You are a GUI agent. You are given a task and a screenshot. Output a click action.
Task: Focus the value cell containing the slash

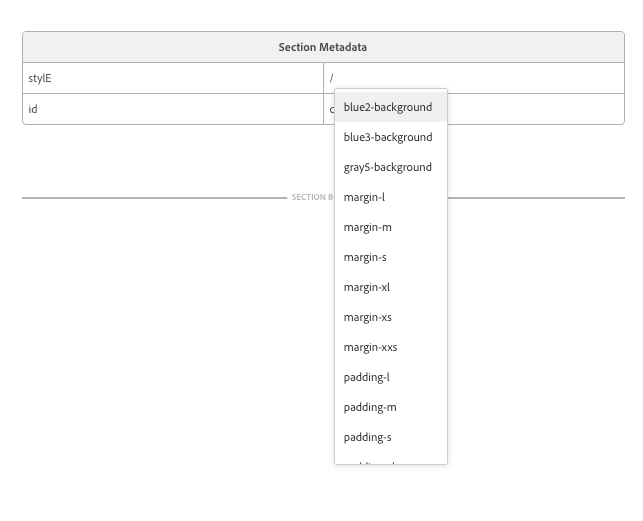[x=474, y=78]
